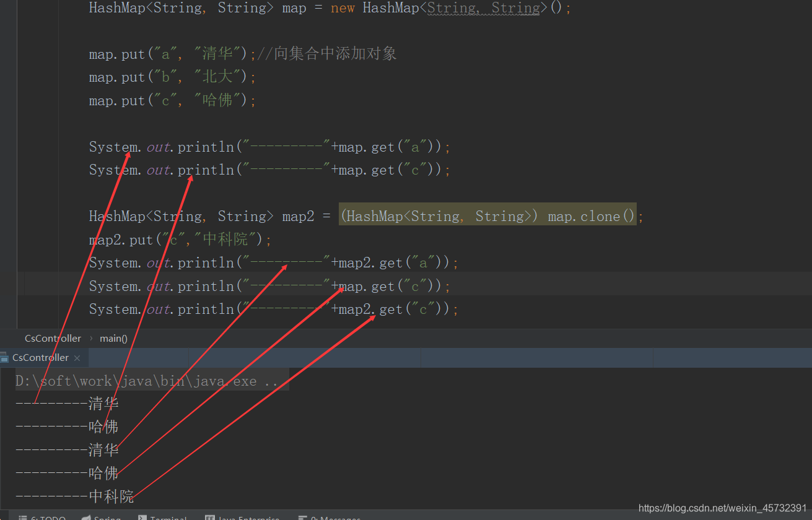Place cursor on map.put("a", "清华") line
The width and height of the screenshot is (812, 520).
[x=172, y=54]
